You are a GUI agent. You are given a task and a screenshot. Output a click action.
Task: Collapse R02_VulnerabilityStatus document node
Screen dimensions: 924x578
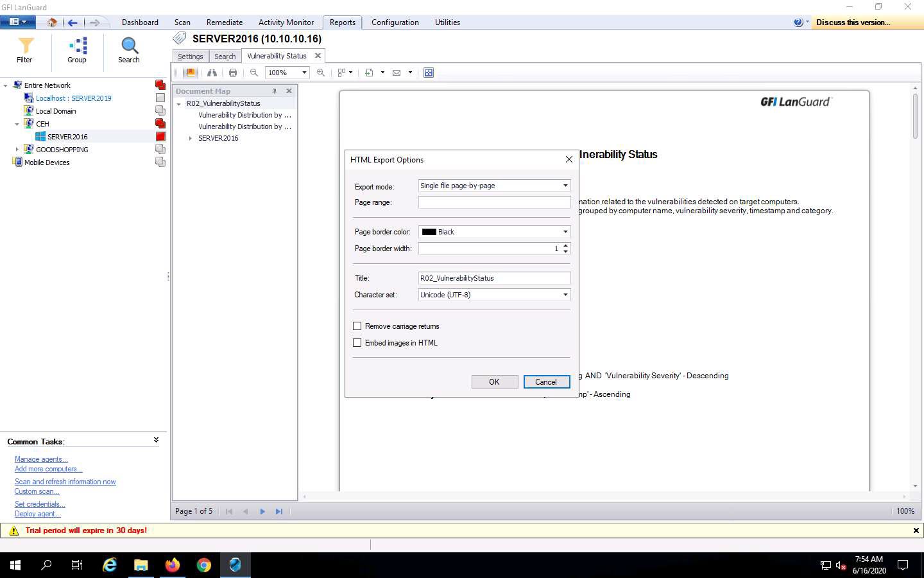(x=179, y=103)
